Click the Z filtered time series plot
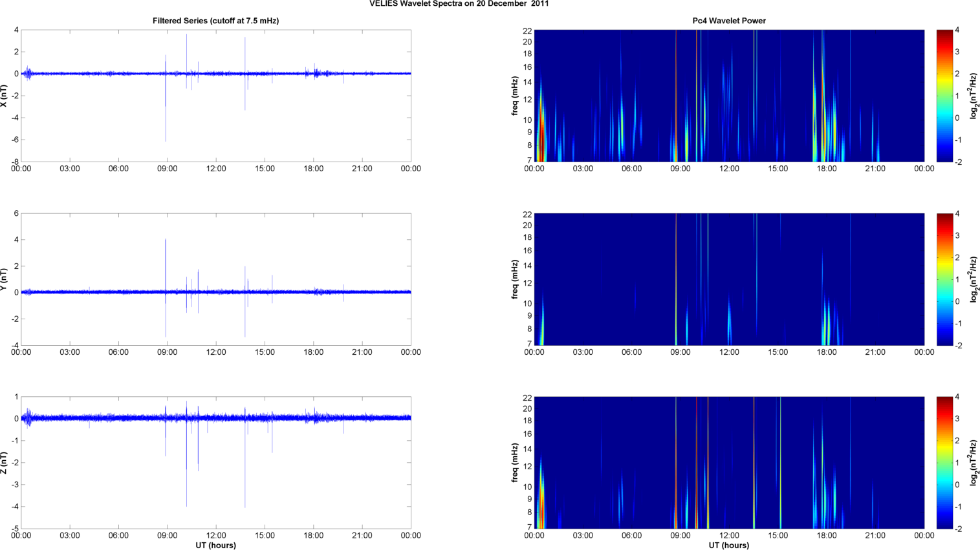 coord(215,463)
